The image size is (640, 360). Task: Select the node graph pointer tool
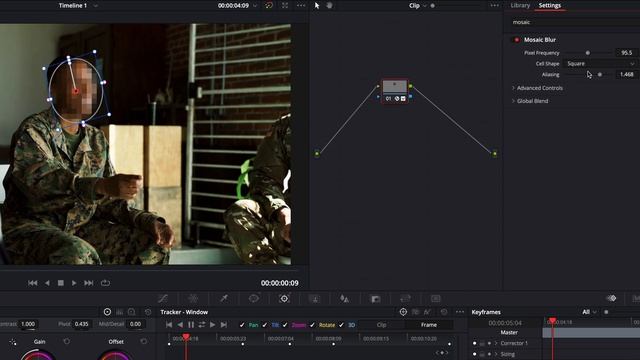[317, 5]
